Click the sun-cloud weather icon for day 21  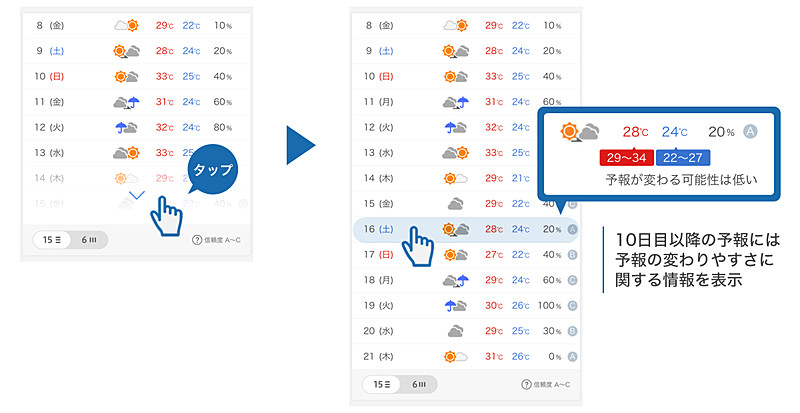point(455,356)
